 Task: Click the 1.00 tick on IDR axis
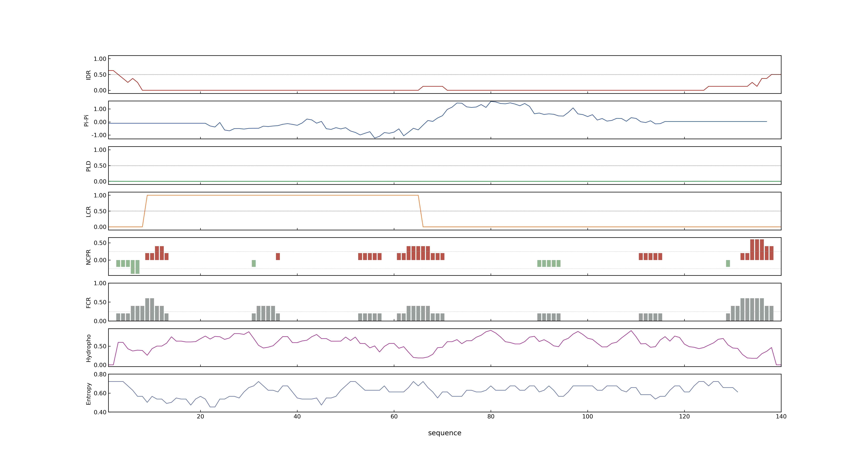click(x=100, y=59)
